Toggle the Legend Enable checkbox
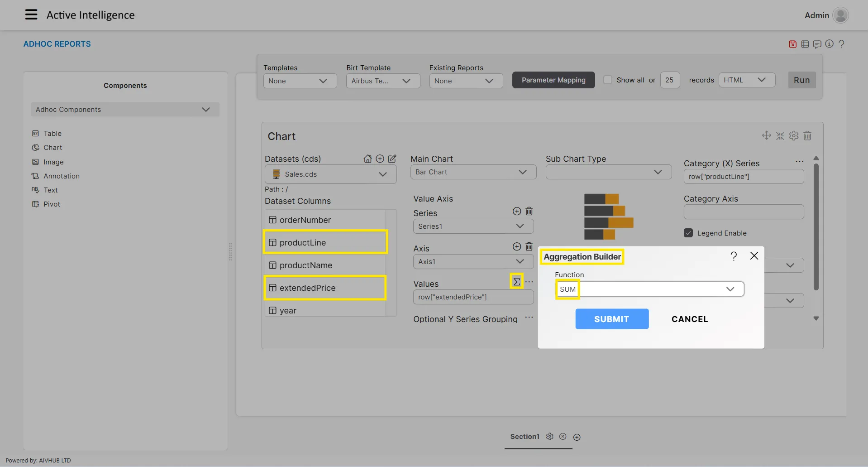Viewport: 868px width, 467px height. point(688,233)
